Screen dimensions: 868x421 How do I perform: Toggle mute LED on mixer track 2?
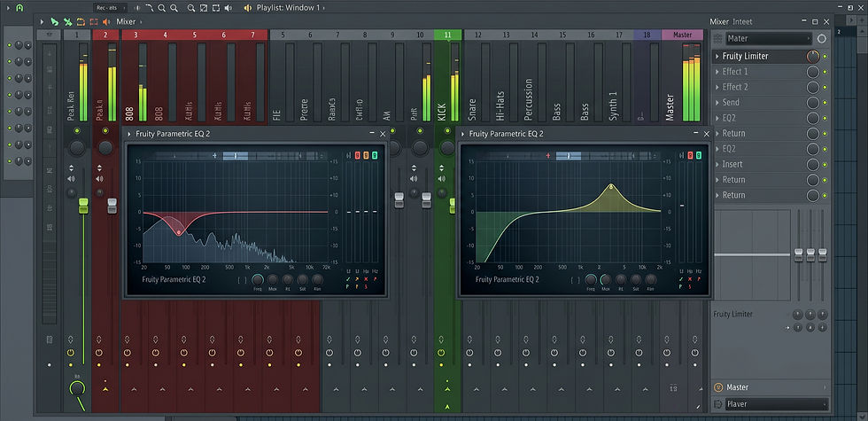coord(105,131)
